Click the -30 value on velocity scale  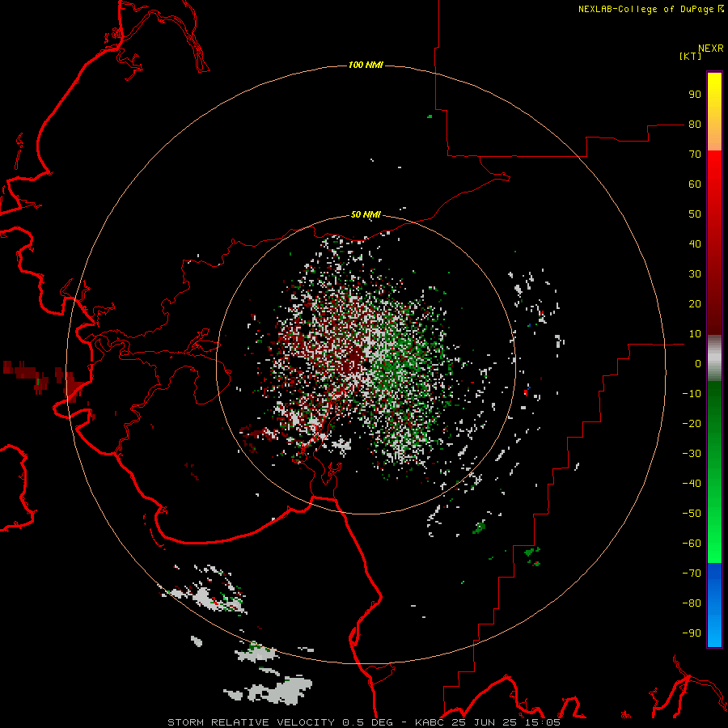(692, 454)
